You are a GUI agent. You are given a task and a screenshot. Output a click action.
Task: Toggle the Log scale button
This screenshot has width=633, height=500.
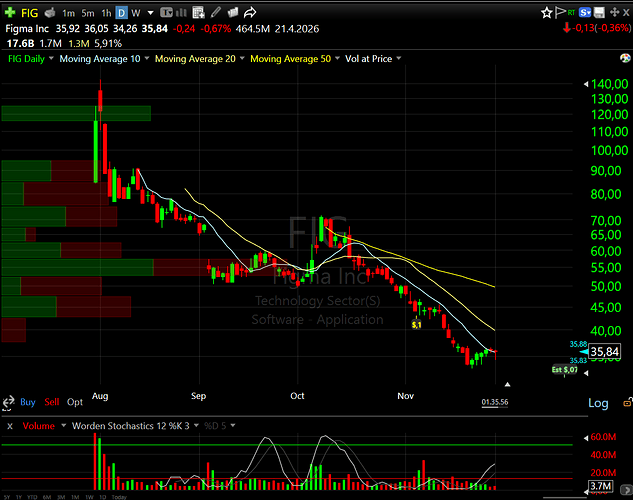pos(598,403)
